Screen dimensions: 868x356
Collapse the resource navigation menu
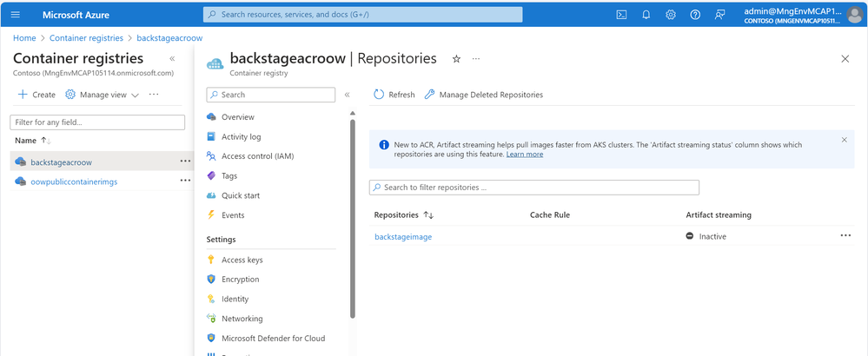(347, 95)
